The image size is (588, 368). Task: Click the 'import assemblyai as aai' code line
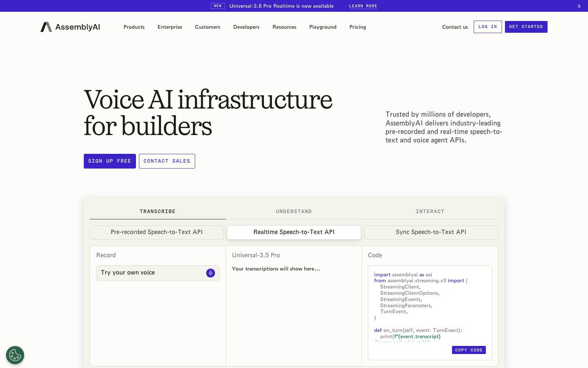(x=403, y=275)
